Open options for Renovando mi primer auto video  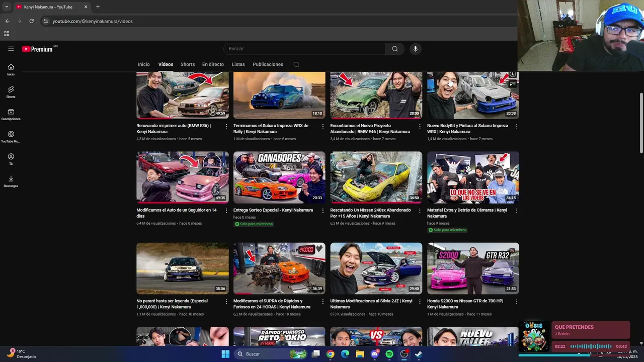[x=226, y=126]
